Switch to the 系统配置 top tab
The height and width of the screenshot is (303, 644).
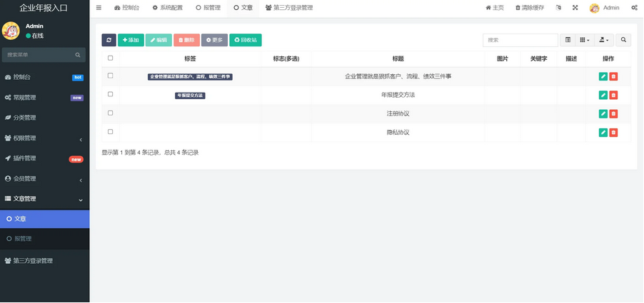pyautogui.click(x=168, y=8)
